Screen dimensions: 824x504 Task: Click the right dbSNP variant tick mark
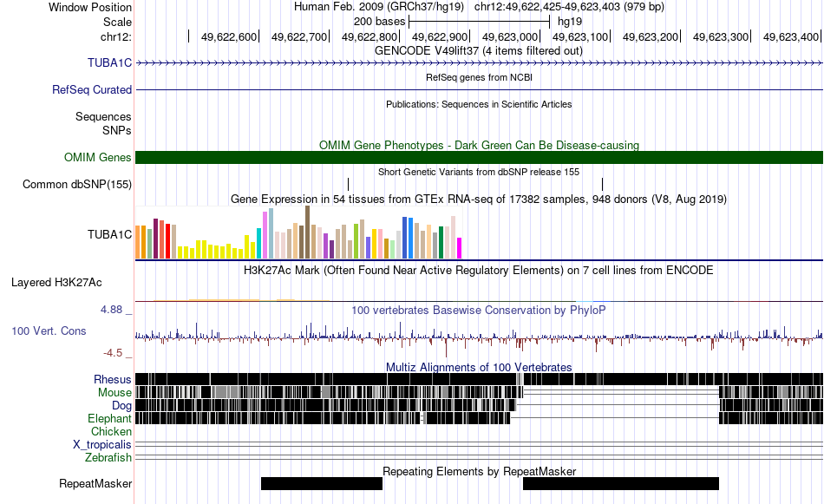pos(602,184)
